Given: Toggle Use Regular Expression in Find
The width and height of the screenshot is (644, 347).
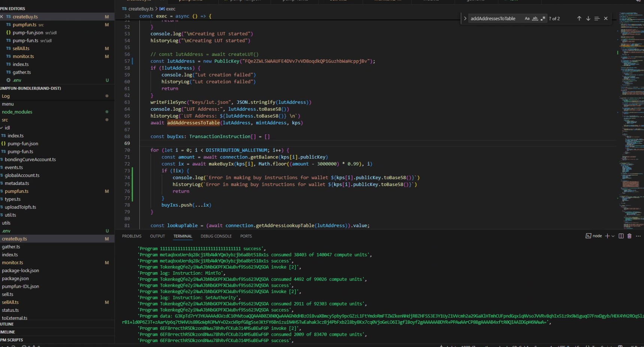Looking at the screenshot, I should [543, 18].
